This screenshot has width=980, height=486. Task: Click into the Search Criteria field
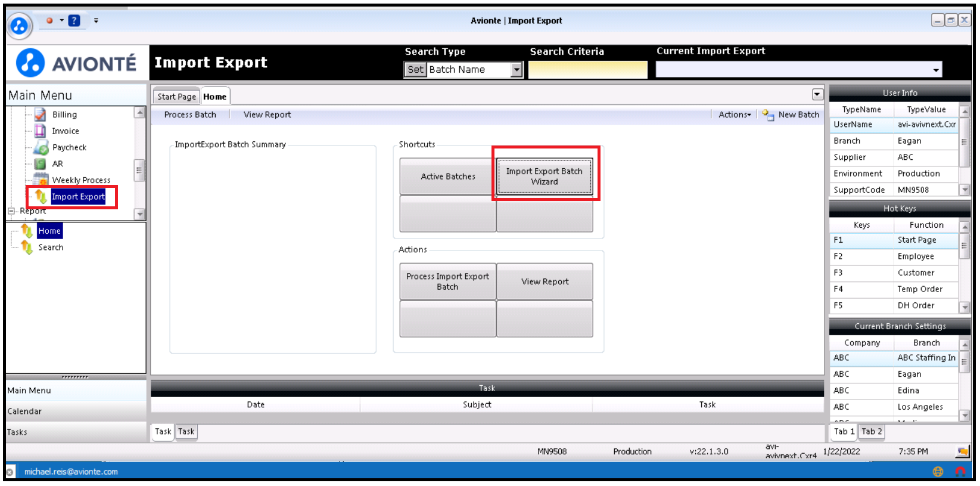click(587, 70)
